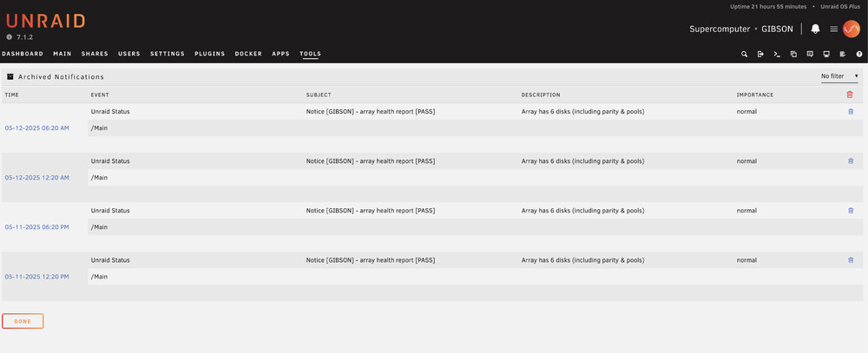Delete the 05-12-2025 06:20 AM notification

pyautogui.click(x=851, y=112)
